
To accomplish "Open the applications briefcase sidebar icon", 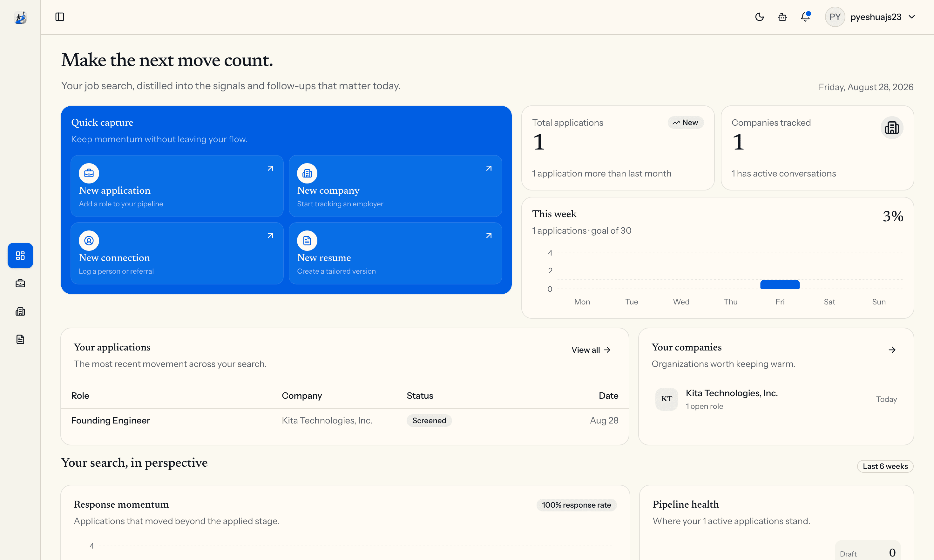I will tap(20, 283).
